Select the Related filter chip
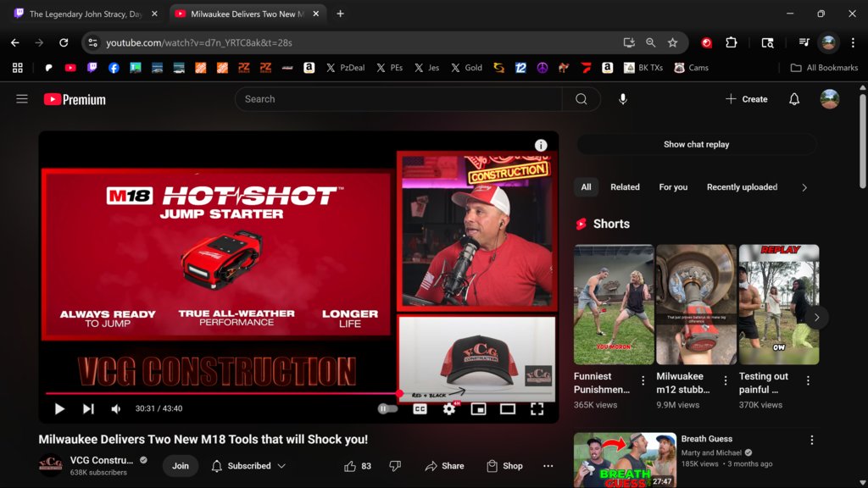Viewport: 868px width, 488px height. coord(625,187)
